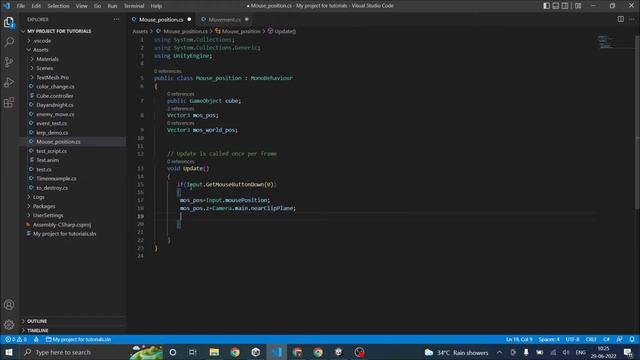Open the View menu
Screen dimensions: 640x360
click(82, 6)
